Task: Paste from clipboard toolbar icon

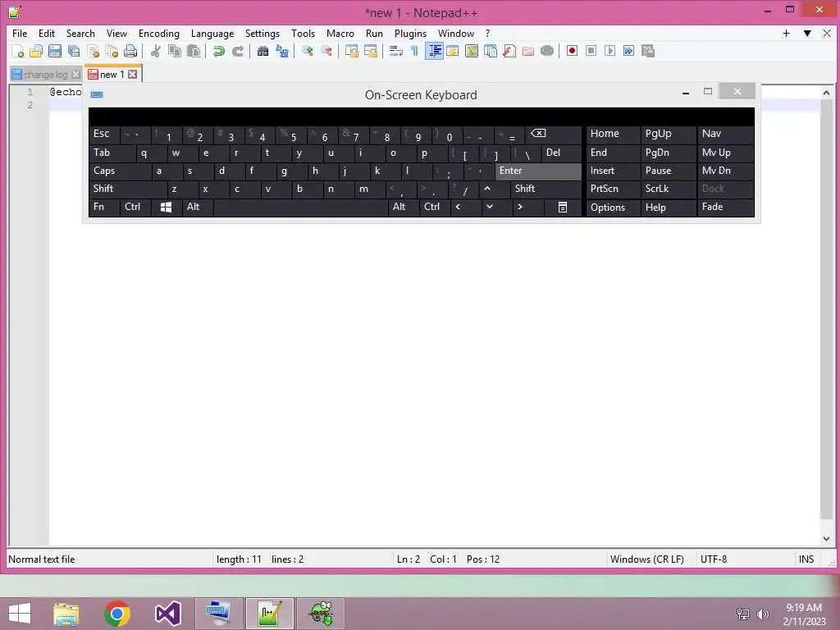Action: click(x=194, y=51)
